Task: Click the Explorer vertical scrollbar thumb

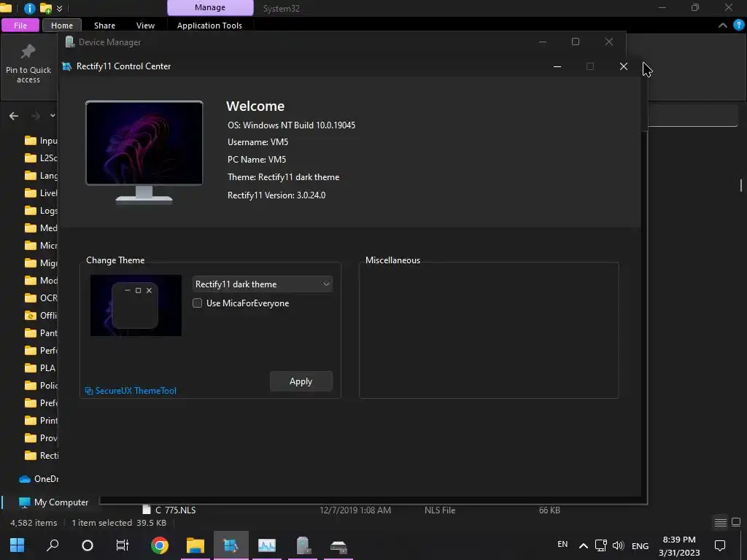Action: [741, 184]
